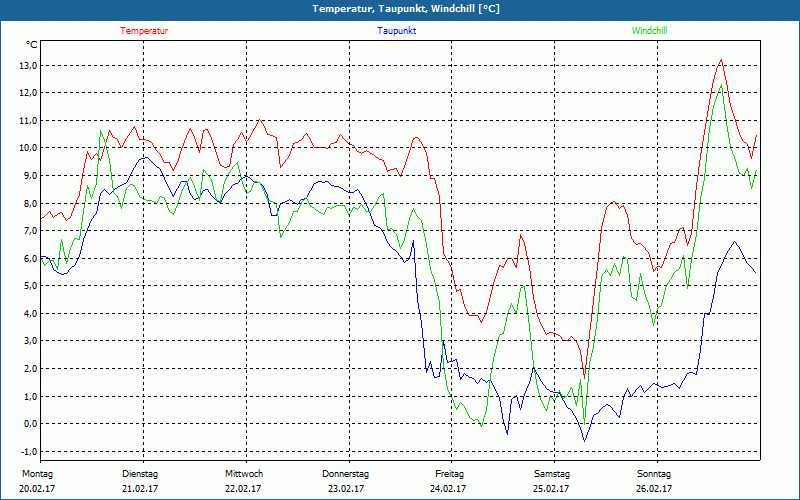Select the Donnerstag day label

(x=345, y=474)
